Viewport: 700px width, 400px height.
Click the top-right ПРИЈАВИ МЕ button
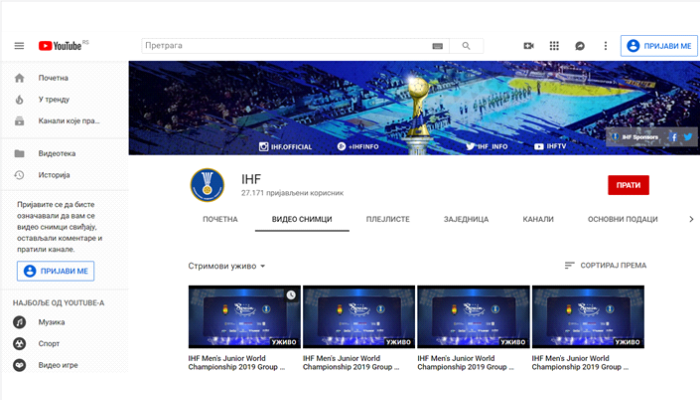659,46
